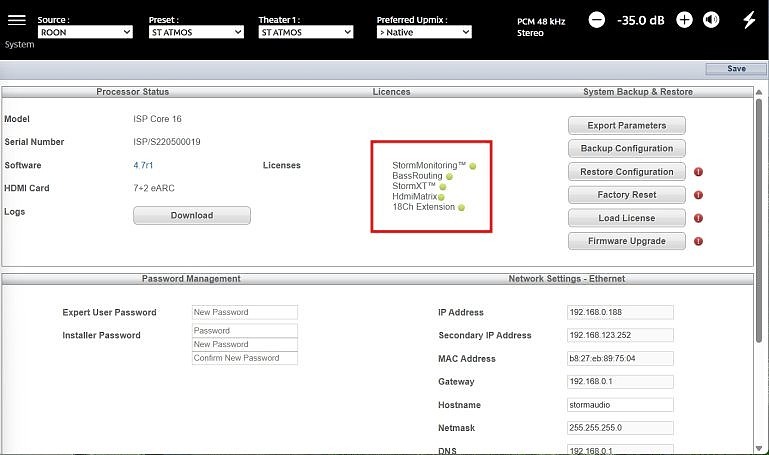Mute audio with the speaker icon

point(711,20)
